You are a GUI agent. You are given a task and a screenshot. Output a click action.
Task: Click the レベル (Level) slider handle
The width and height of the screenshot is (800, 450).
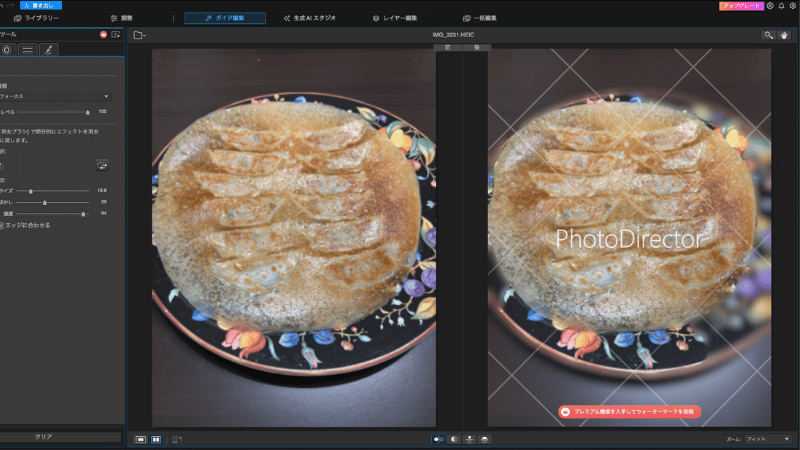tap(88, 112)
